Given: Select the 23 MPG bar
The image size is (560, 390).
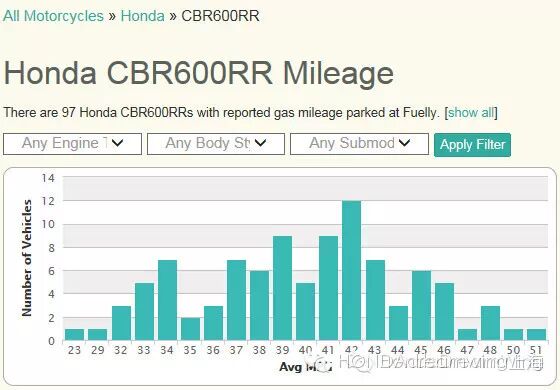Looking at the screenshot, I should pos(75,335).
